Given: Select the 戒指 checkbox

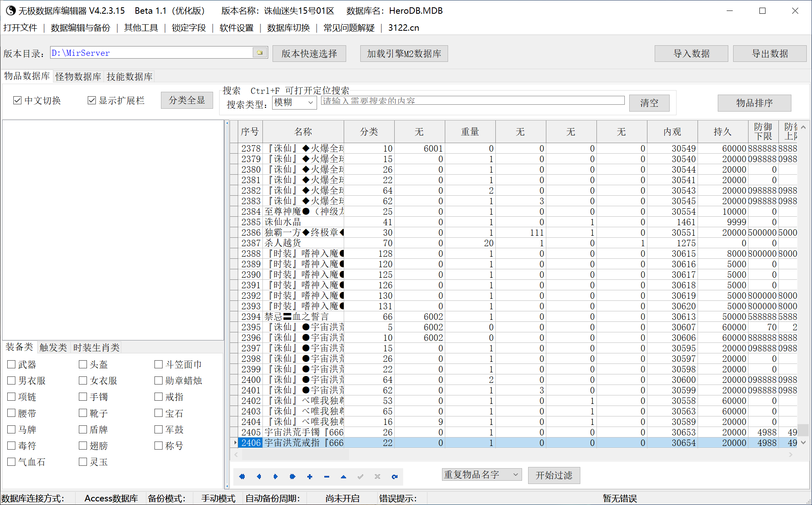Looking at the screenshot, I should pyautogui.click(x=159, y=397).
